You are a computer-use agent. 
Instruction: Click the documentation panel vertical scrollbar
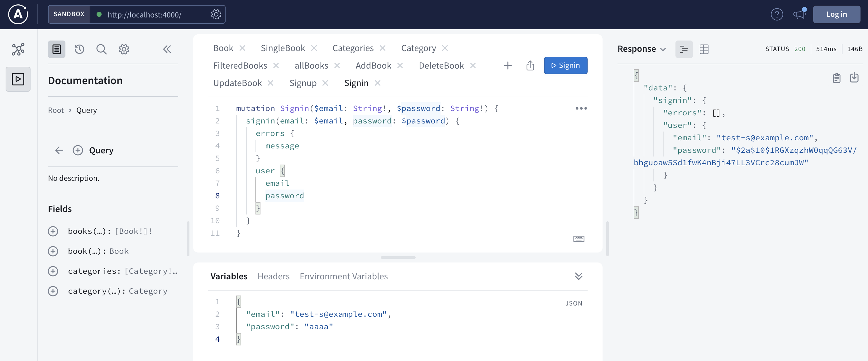[x=188, y=239]
